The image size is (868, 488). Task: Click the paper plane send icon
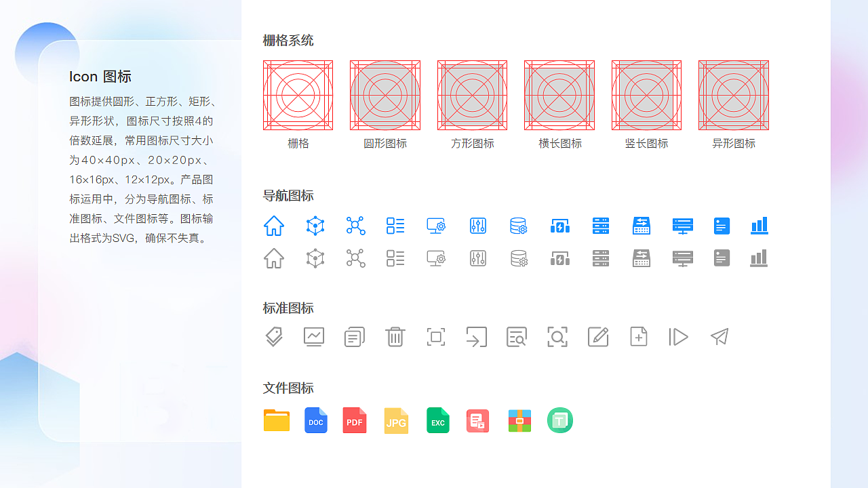(x=719, y=337)
